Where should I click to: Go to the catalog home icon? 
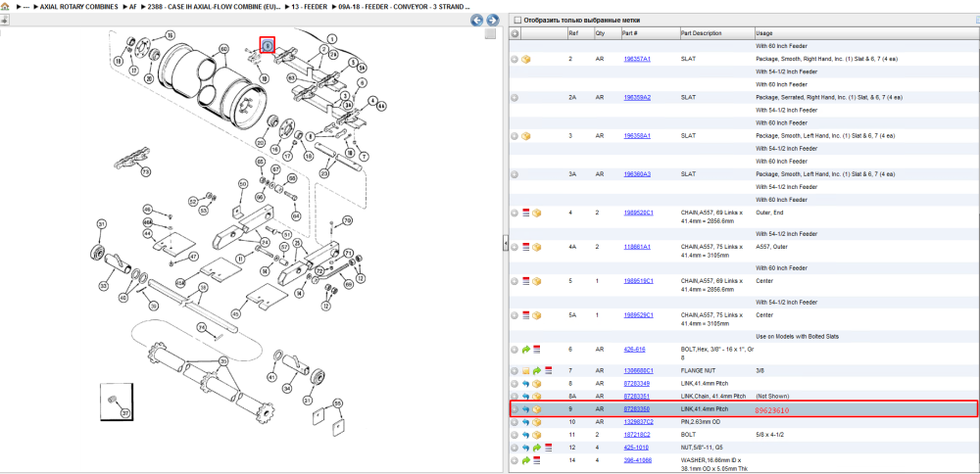(x=5, y=6)
